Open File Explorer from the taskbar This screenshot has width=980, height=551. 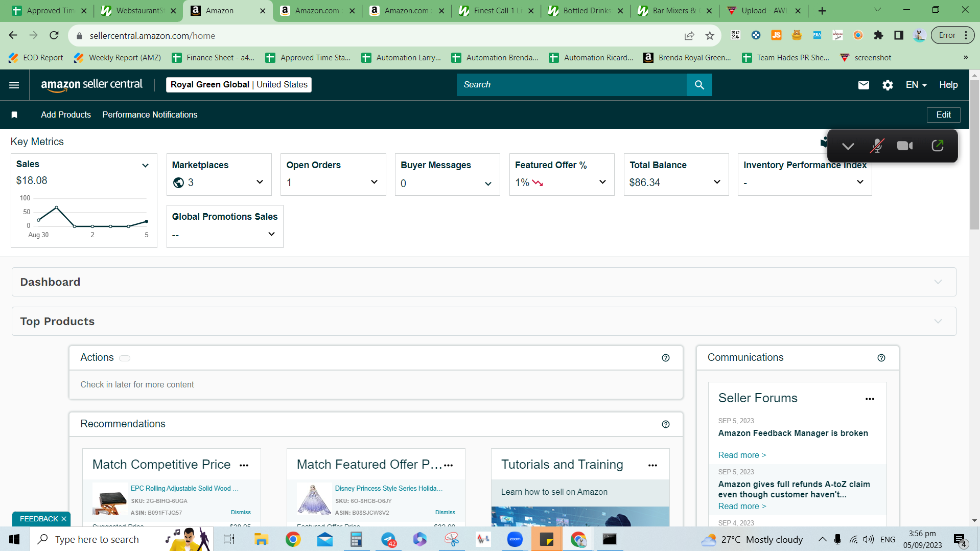261,539
